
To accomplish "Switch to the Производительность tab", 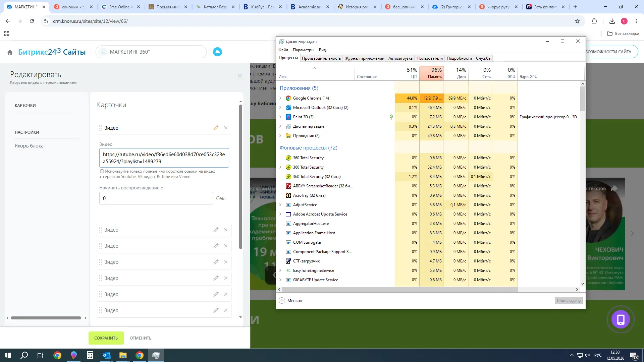I will pos(321,58).
